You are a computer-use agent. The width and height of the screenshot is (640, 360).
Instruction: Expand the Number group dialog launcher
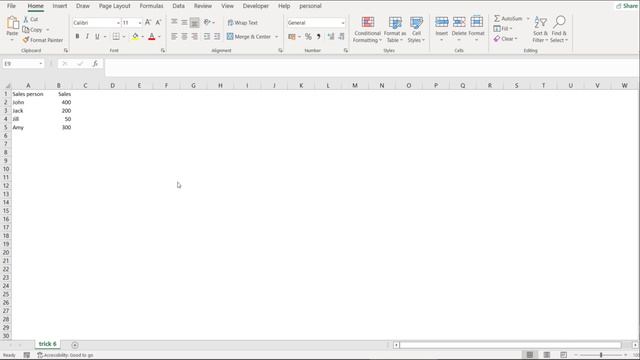[346, 51]
